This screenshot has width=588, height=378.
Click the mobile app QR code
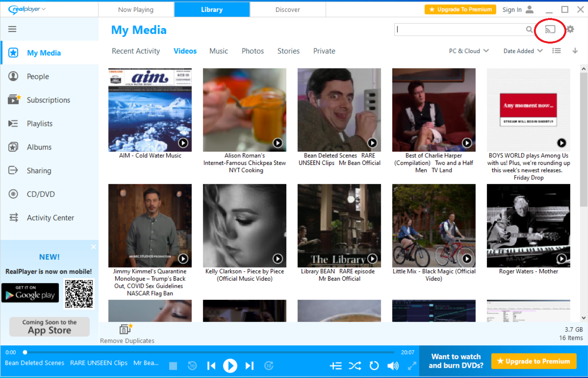tap(79, 294)
